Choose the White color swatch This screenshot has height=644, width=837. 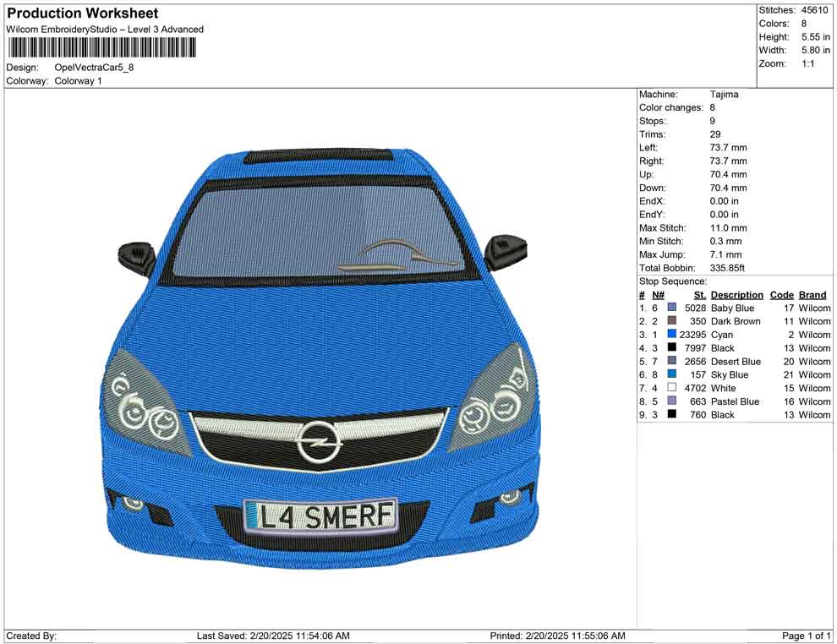pos(672,388)
